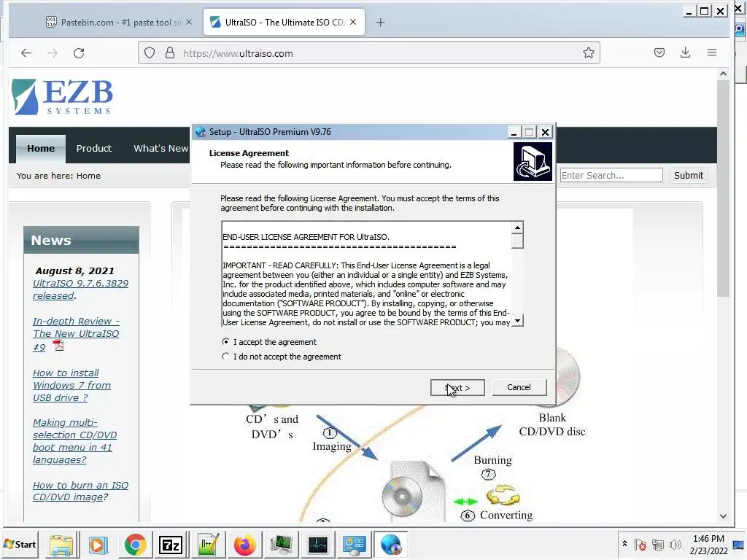Open the control panel taskbar icon
The height and width of the screenshot is (560, 747).
click(354, 544)
